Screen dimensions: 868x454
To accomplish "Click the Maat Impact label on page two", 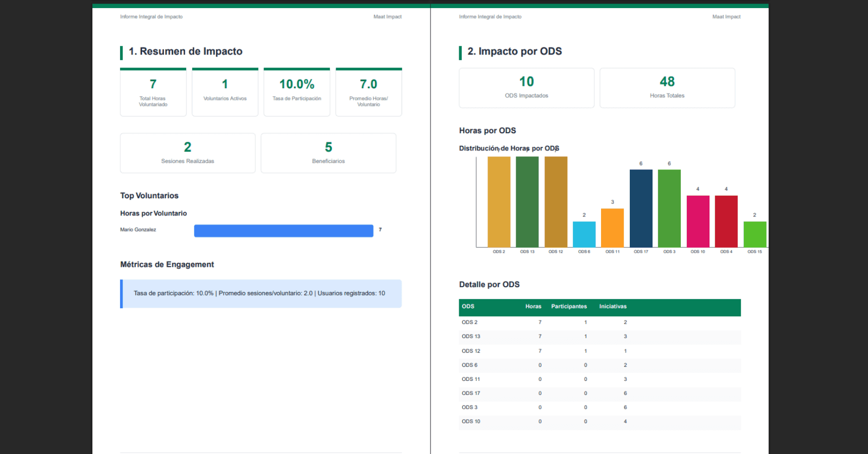I will point(726,16).
